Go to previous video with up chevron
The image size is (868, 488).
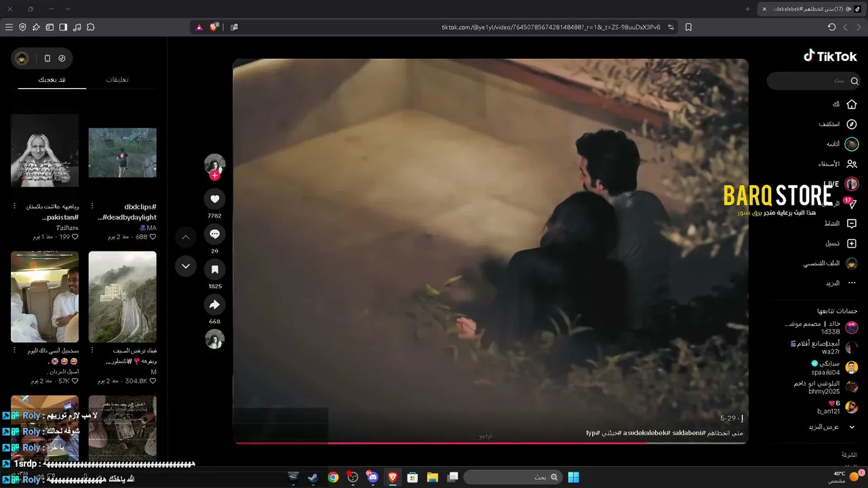[186, 237]
